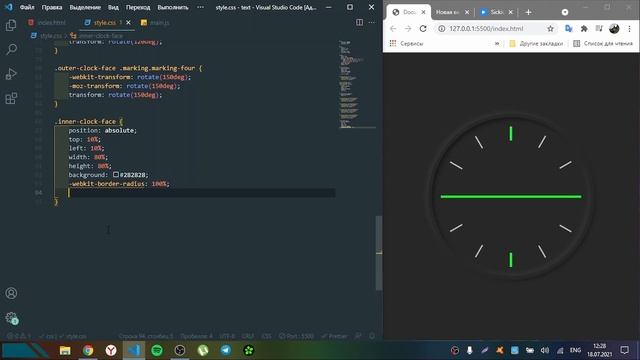This screenshot has width=640, height=360.
Task: Open the Chrome profile avatar
Action: click(614, 29)
